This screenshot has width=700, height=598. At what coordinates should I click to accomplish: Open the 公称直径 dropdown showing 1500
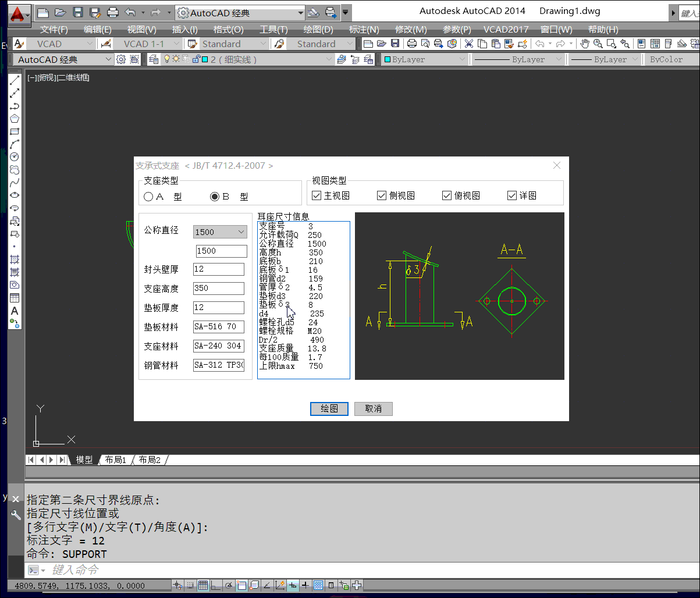click(220, 232)
